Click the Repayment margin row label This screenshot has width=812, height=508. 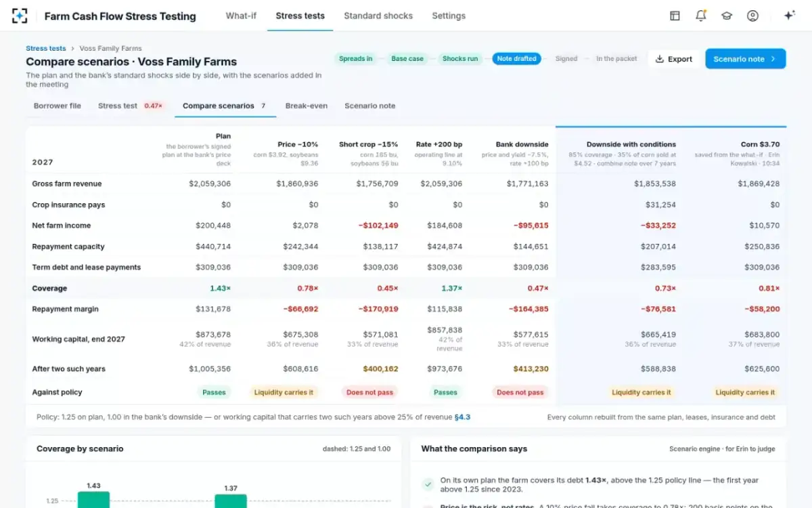(65, 309)
